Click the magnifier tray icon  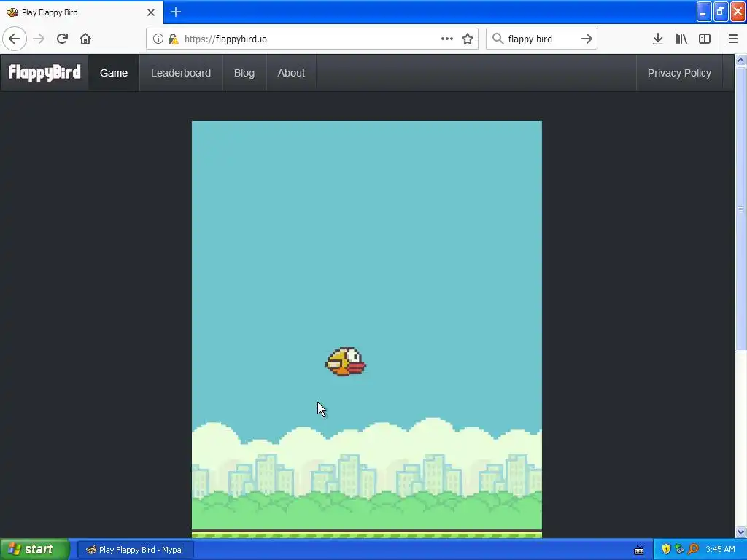(x=693, y=550)
